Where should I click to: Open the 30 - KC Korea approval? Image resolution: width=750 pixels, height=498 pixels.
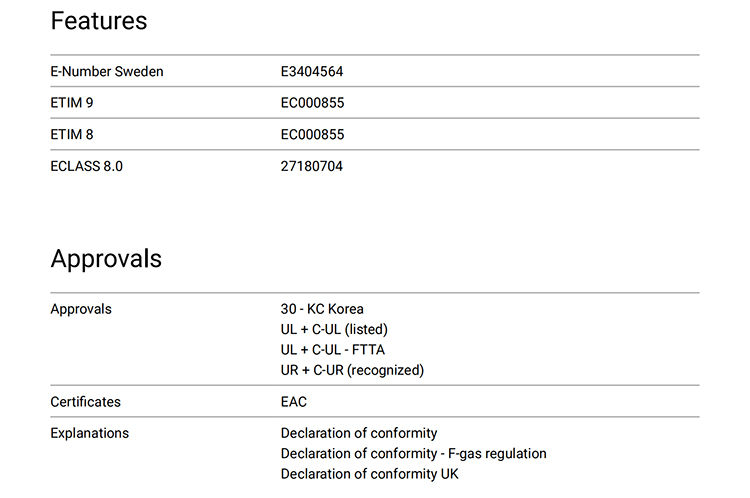click(322, 309)
